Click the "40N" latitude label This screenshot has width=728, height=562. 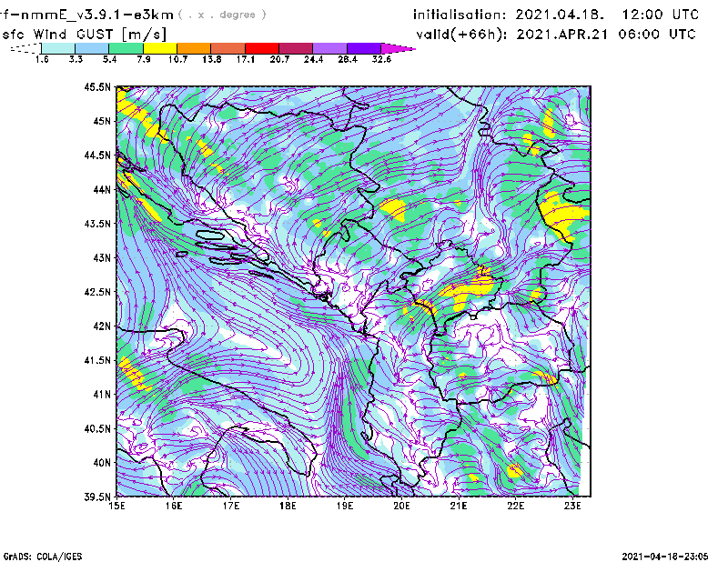pyautogui.click(x=102, y=463)
